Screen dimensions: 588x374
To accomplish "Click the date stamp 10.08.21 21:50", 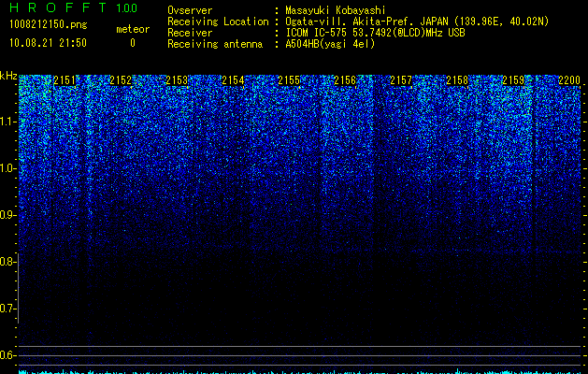I will point(48,43).
